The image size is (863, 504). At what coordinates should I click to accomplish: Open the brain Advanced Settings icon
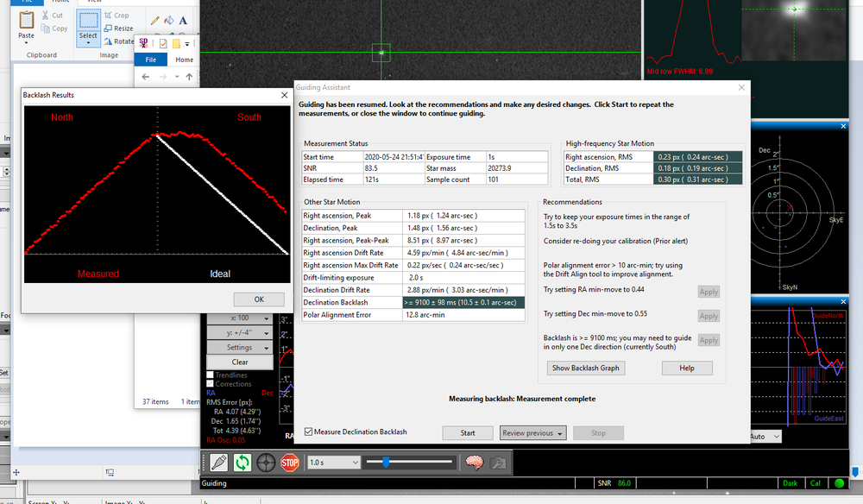click(474, 463)
